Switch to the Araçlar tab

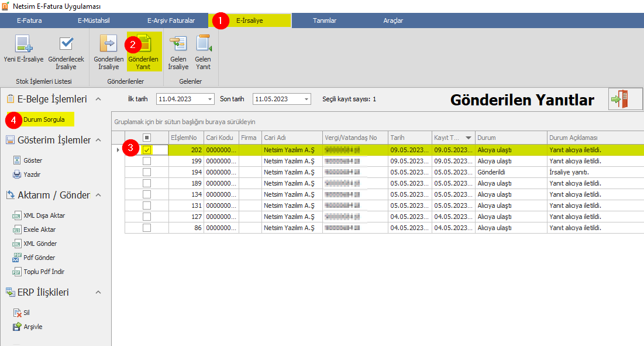point(393,20)
